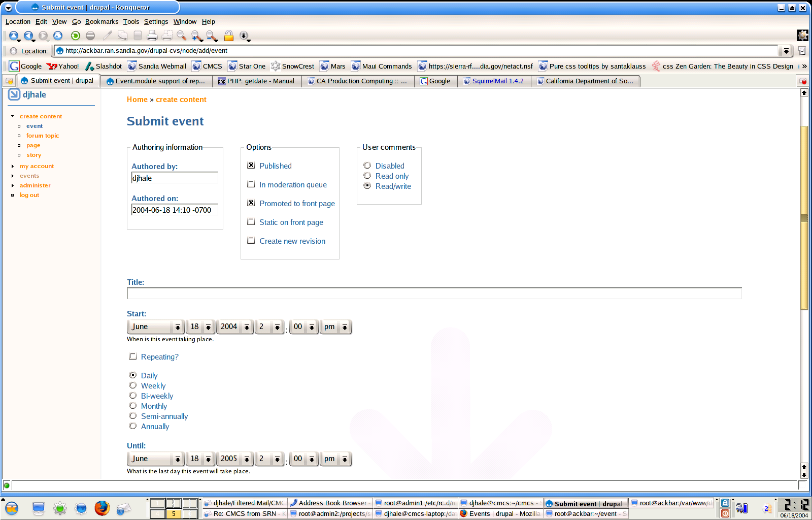This screenshot has width=812, height=520.
Task: Click the Print toolbar icon
Action: pos(152,36)
